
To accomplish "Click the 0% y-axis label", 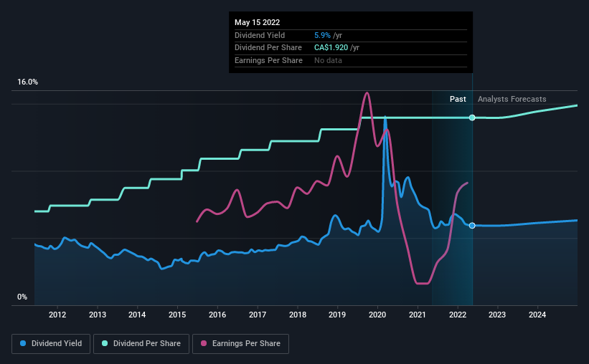I will click(22, 297).
